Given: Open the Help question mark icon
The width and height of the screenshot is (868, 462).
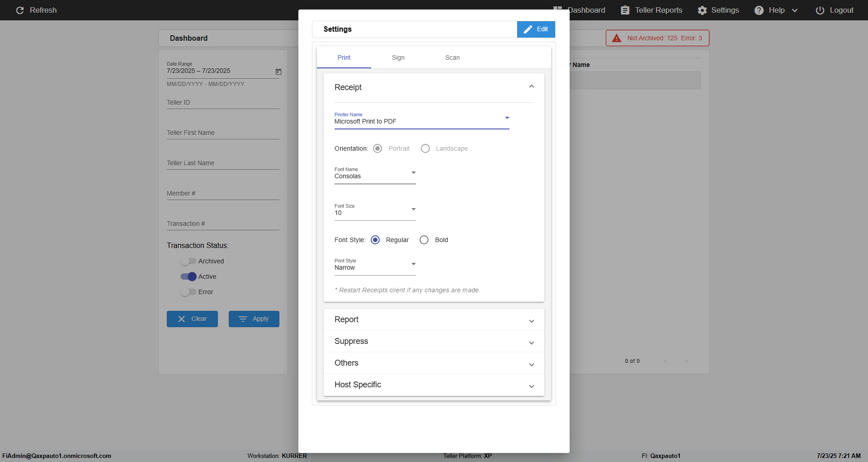Looking at the screenshot, I should [759, 10].
